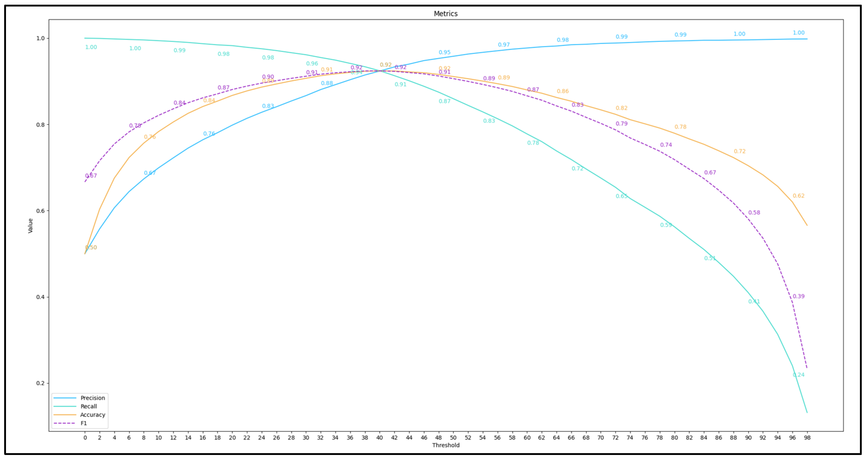Click the Value y-axis label
Image resolution: width=868 pixels, height=462 pixels.
pyautogui.click(x=30, y=226)
